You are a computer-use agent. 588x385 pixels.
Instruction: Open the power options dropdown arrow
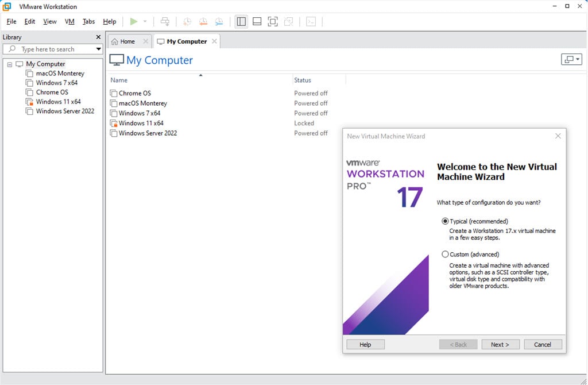click(x=145, y=22)
